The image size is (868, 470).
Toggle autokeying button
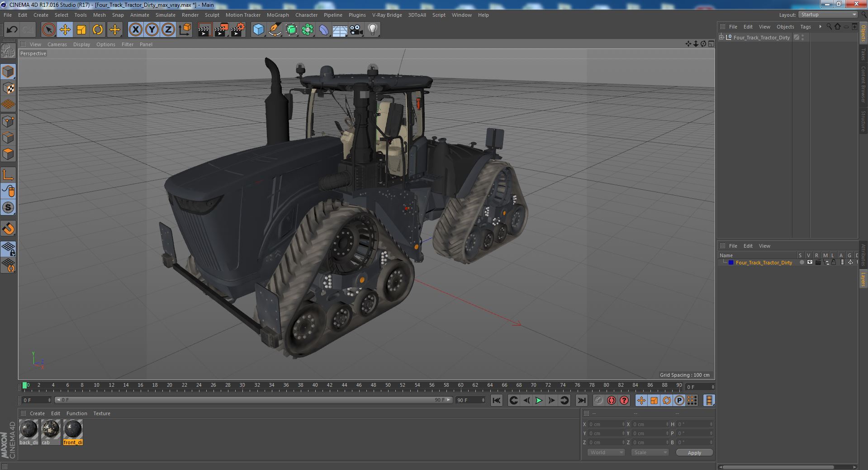pos(611,400)
